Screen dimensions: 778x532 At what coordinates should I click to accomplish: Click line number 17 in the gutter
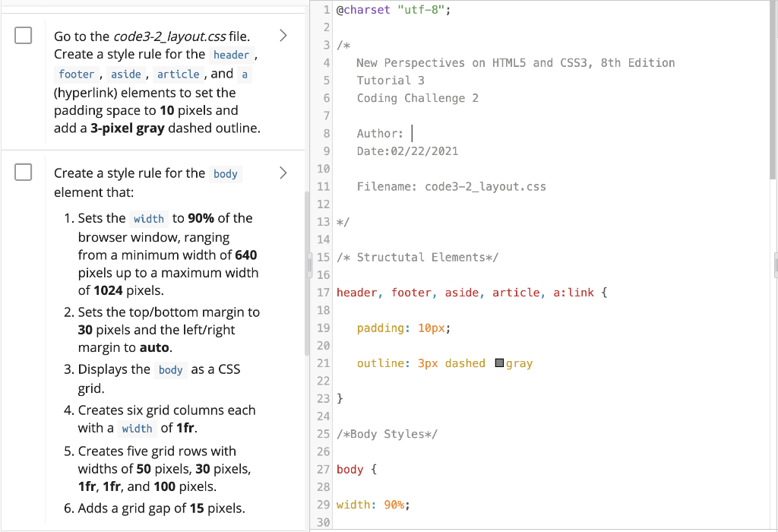(323, 292)
